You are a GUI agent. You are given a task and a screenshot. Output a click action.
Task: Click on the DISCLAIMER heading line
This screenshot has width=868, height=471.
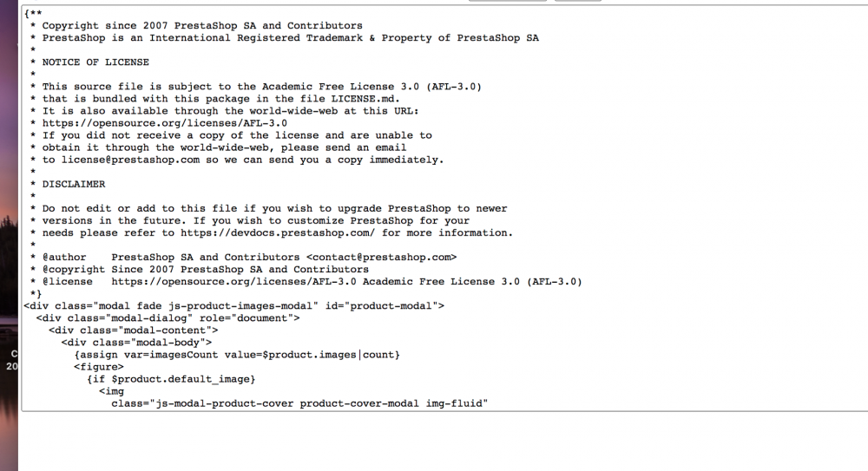pyautogui.click(x=74, y=184)
